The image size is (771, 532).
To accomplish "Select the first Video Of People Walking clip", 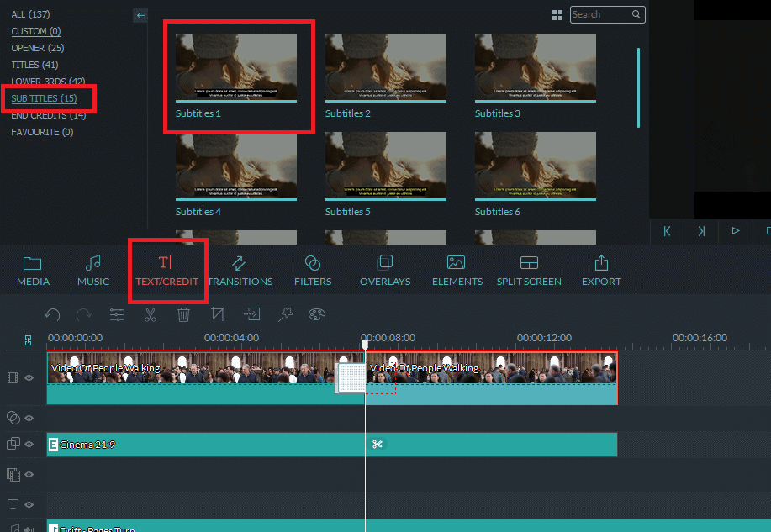I will coord(205,378).
